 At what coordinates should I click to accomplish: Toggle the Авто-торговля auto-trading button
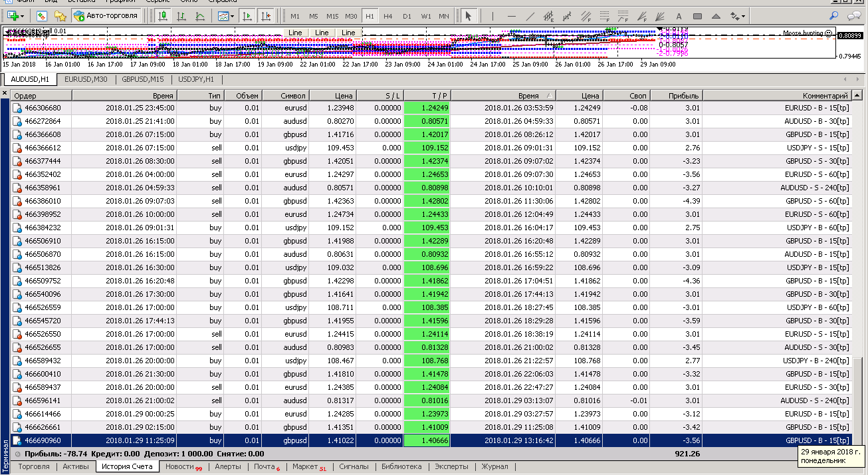106,15
